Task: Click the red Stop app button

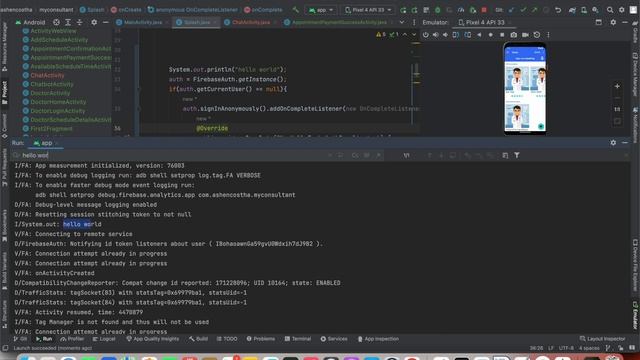Action: (484, 10)
